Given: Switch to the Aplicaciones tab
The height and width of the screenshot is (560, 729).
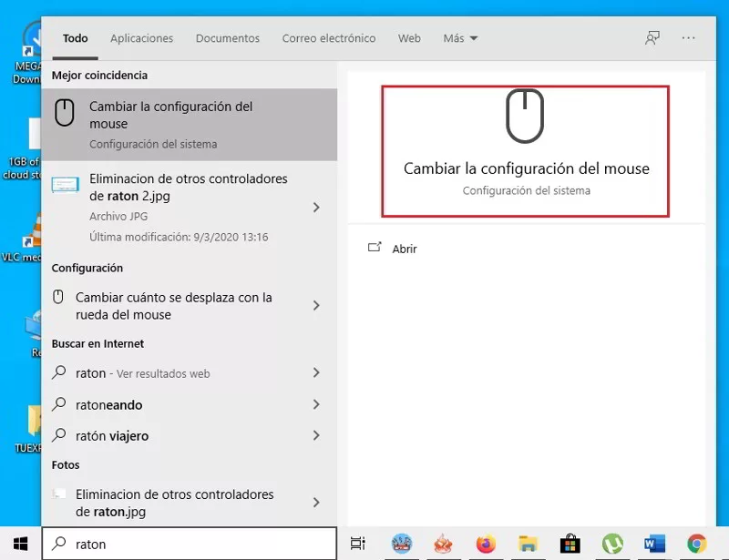Looking at the screenshot, I should click(141, 37).
